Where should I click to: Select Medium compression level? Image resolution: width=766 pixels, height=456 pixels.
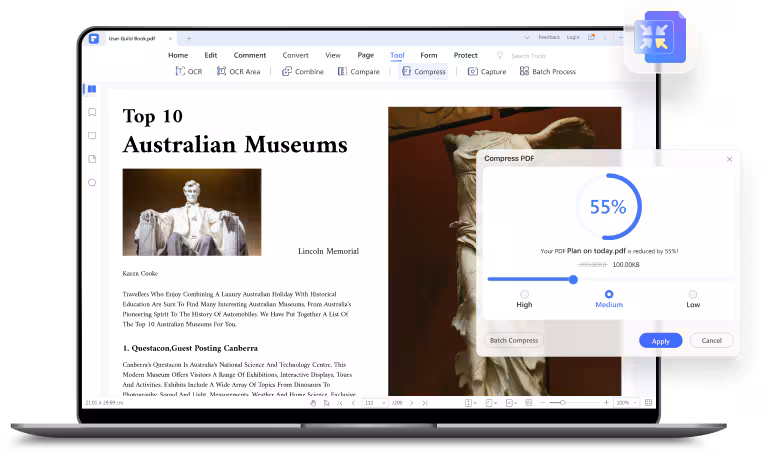pyautogui.click(x=609, y=294)
